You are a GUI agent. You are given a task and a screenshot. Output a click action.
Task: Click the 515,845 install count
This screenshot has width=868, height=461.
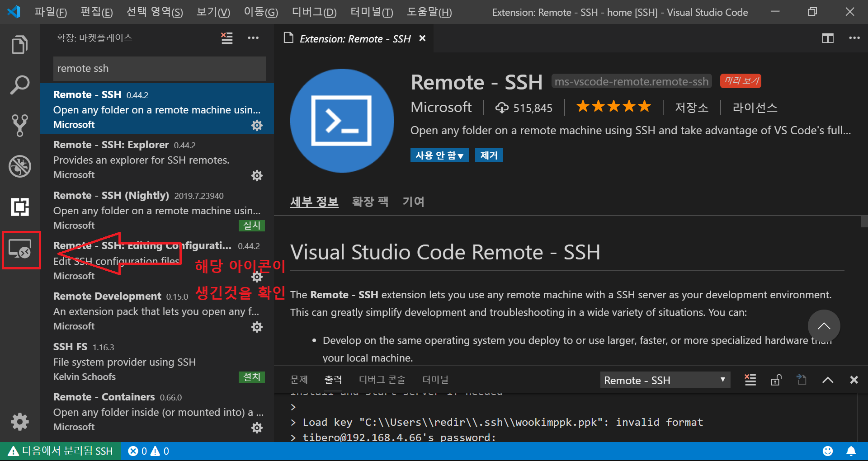(x=524, y=108)
